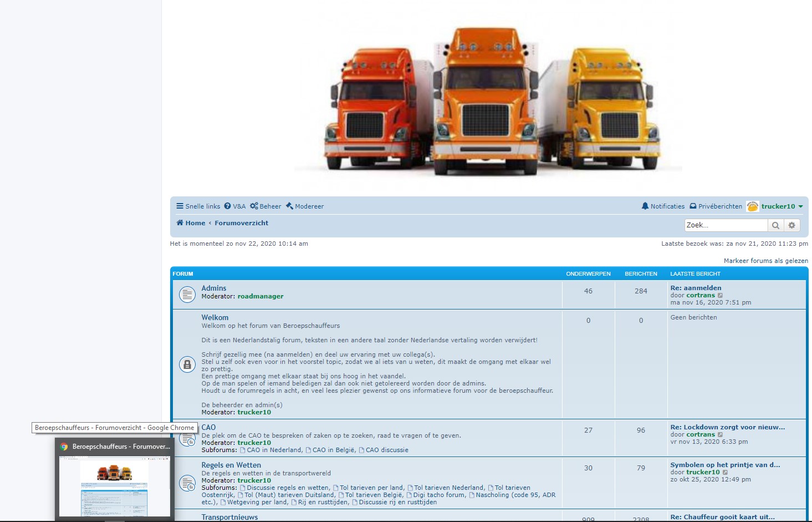Open the V&A help page
Screen dimensions: 812x522
tap(234, 206)
